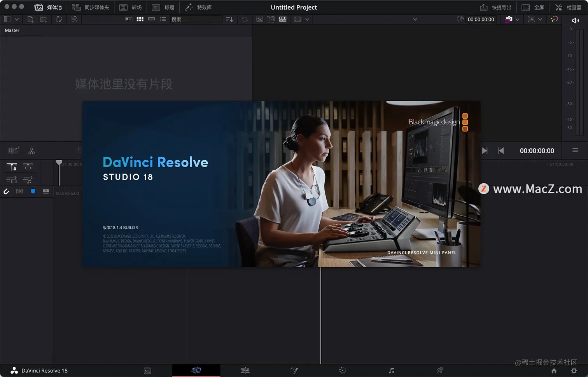Expand the timeline resolution chevron
588x377 pixels.
point(540,19)
